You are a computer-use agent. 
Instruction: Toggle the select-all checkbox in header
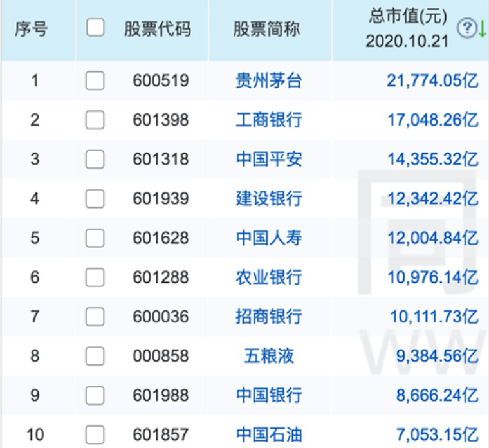point(95,28)
